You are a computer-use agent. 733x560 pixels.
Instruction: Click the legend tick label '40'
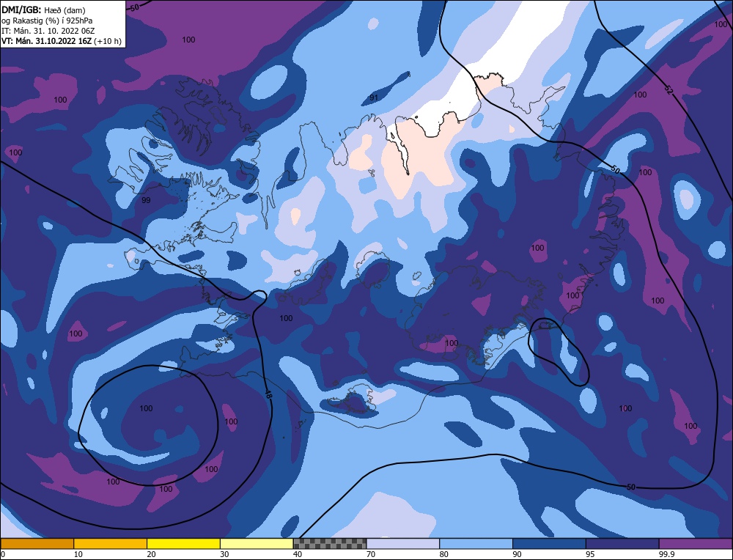click(x=298, y=554)
